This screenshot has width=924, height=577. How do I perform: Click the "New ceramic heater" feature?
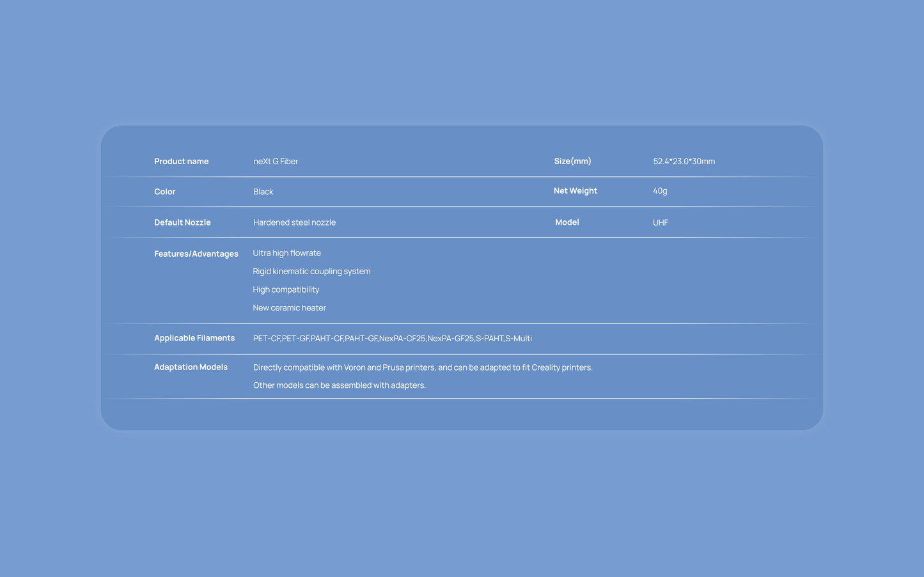click(289, 308)
